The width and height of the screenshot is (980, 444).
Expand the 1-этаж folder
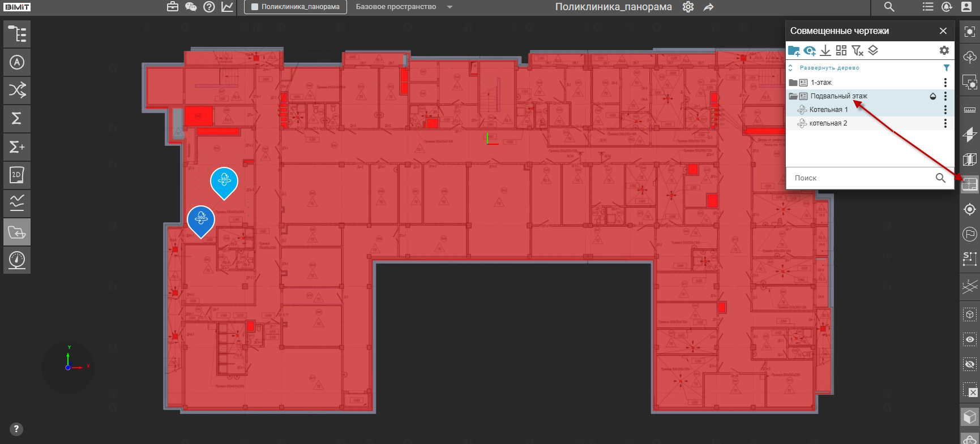coord(793,83)
